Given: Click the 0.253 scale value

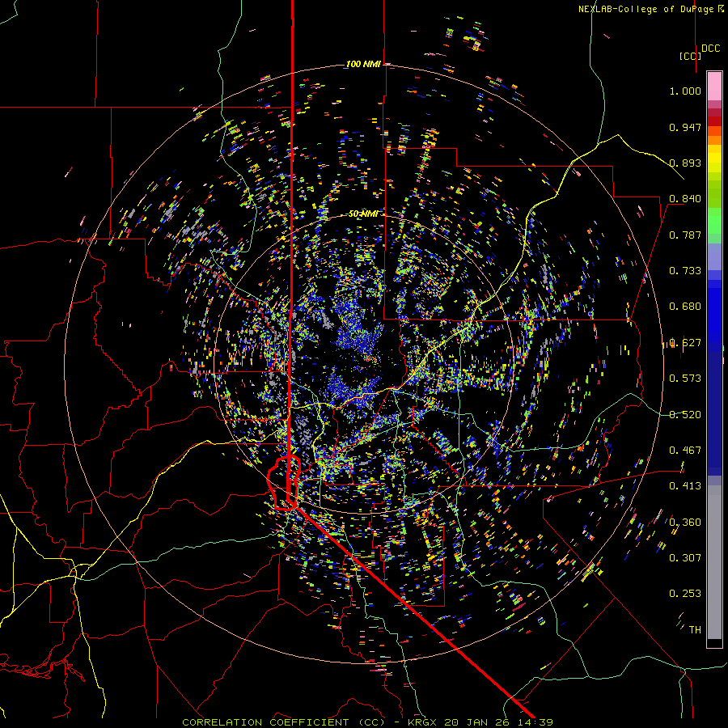Looking at the screenshot, I should (x=685, y=594).
